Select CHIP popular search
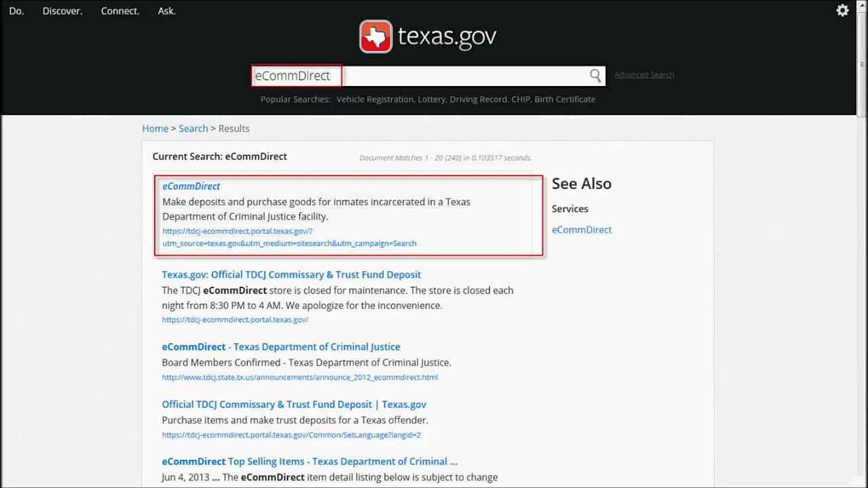Viewport: 868px width, 488px height. pyautogui.click(x=521, y=99)
